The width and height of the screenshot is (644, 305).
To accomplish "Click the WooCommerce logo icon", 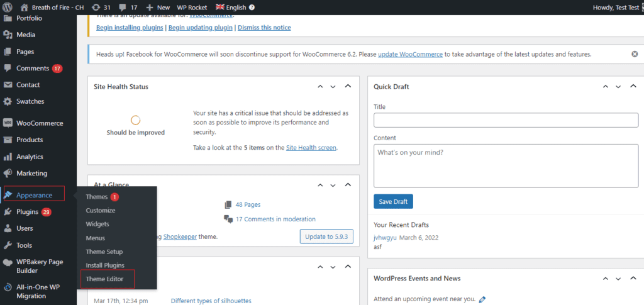I will coord(8,123).
